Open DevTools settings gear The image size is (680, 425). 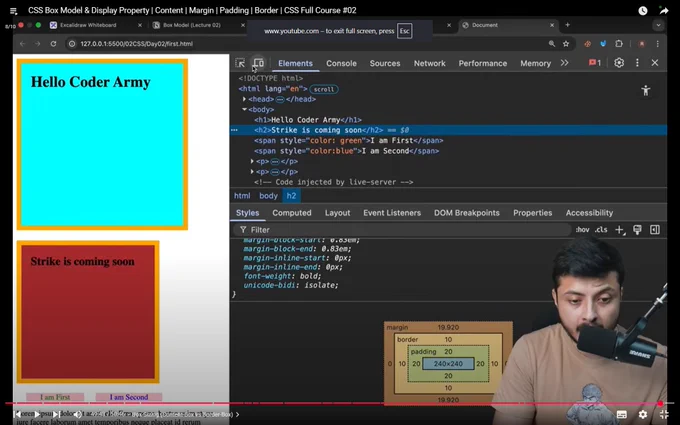tap(619, 63)
